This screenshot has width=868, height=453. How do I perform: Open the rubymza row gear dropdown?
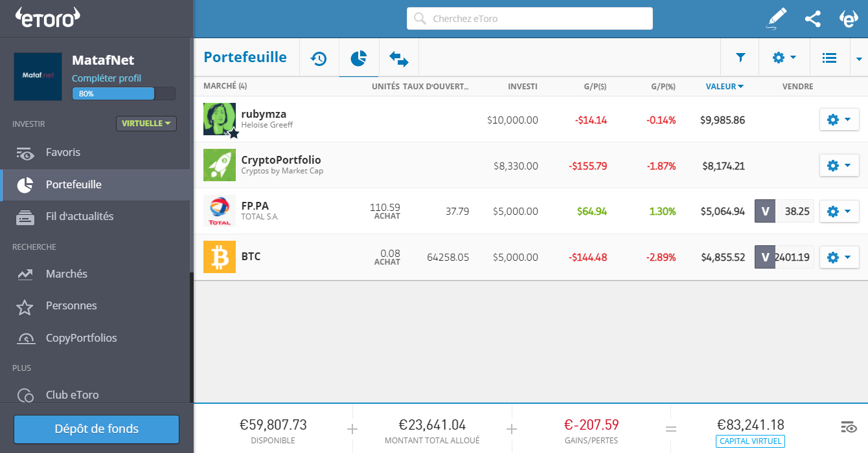(x=839, y=120)
